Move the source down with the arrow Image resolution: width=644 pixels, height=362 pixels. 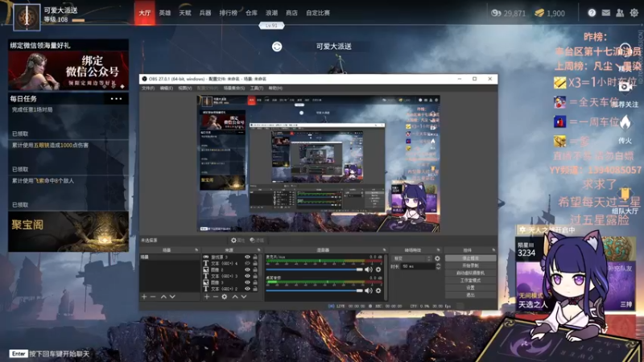(244, 296)
